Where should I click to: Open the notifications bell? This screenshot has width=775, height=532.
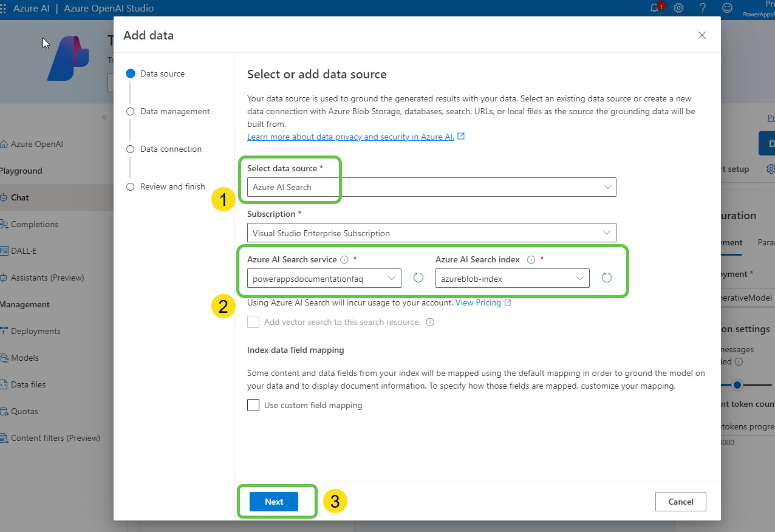point(655,8)
